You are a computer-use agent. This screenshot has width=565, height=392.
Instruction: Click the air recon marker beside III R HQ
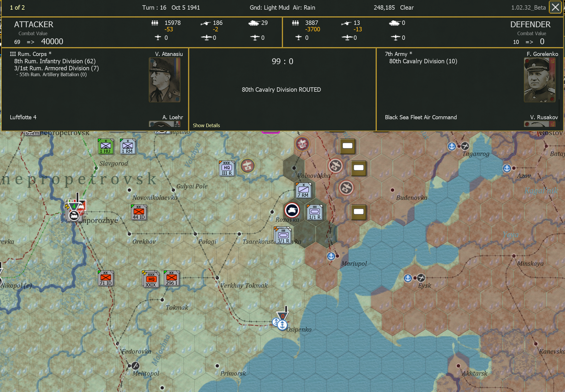(x=248, y=166)
